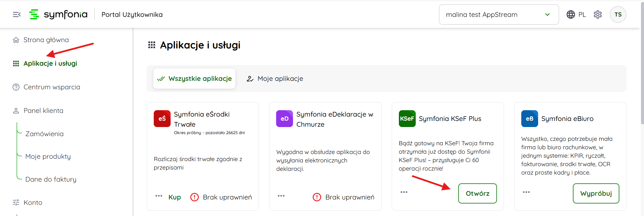The height and width of the screenshot is (216, 644).
Task: Open more options on KSeF Plus card
Action: click(404, 192)
